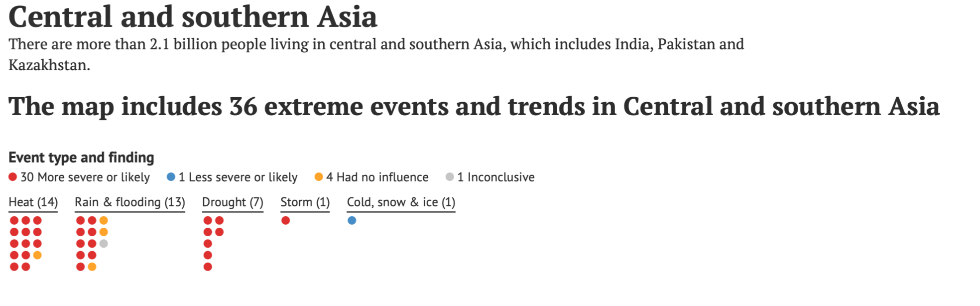Select the Heat (14) category heading
The width and height of the screenshot is (980, 306).
33,202
